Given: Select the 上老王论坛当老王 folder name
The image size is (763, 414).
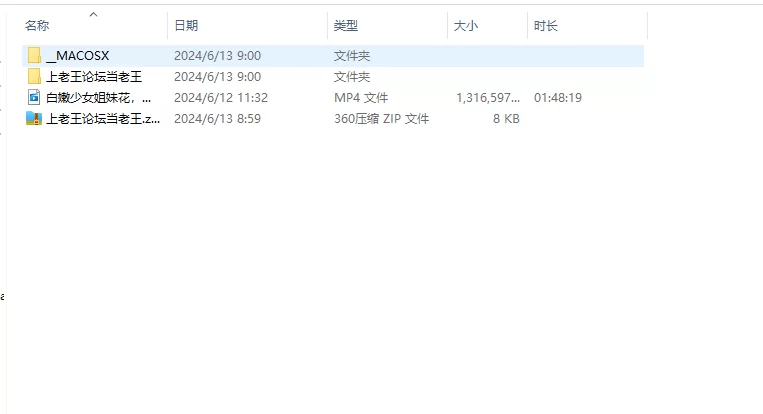Looking at the screenshot, I should pyautogui.click(x=94, y=76).
